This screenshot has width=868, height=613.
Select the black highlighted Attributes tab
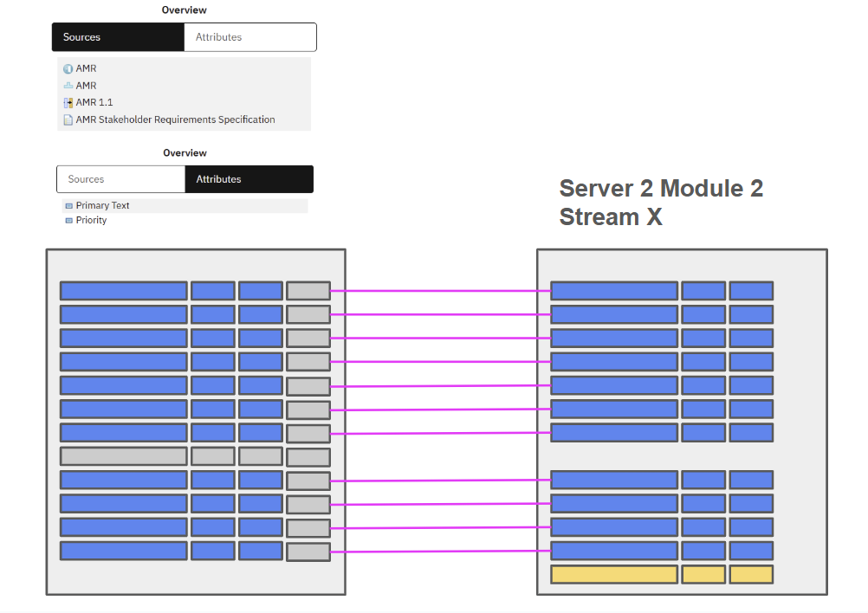coord(249,179)
